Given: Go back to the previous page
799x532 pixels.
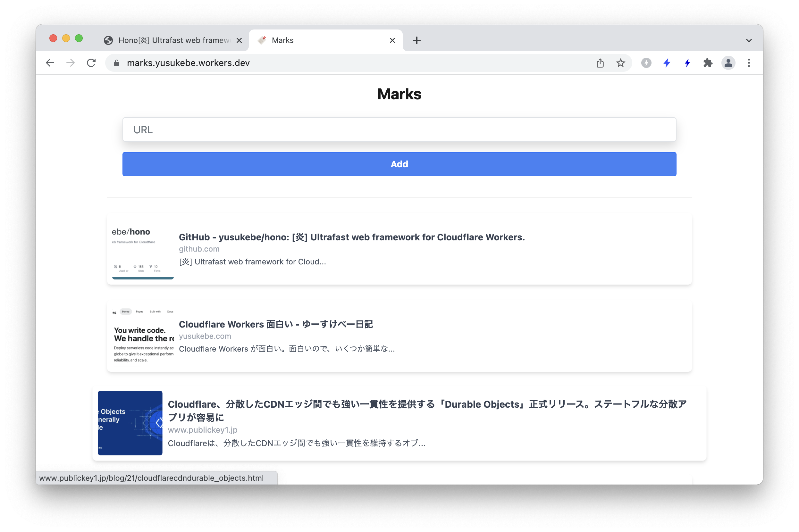Looking at the screenshot, I should [x=50, y=63].
